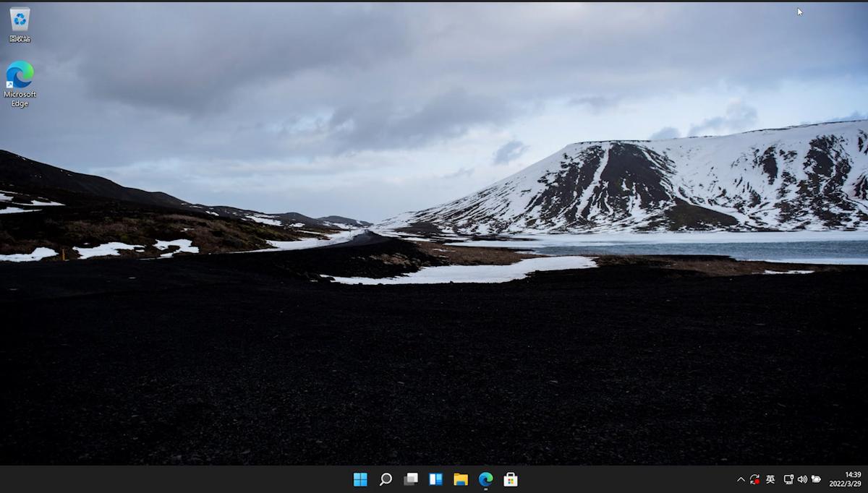Switch input language via the 英 indicator
868x493 pixels.
coord(770,479)
